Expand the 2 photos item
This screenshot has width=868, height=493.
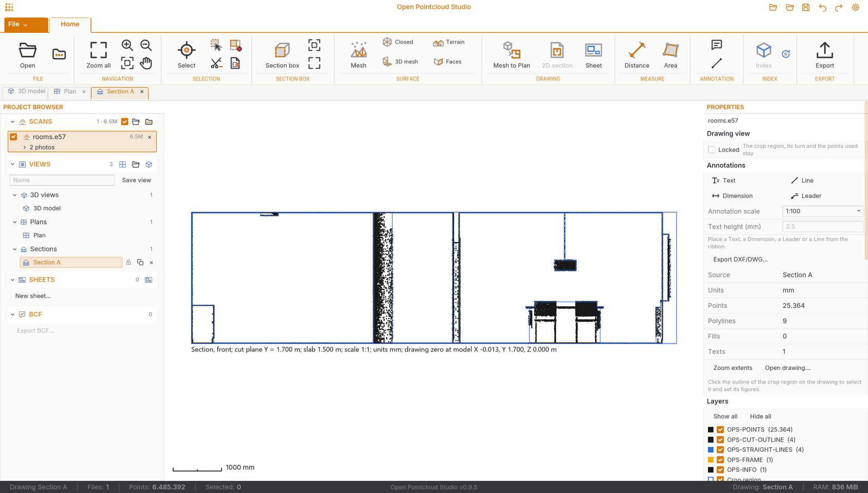click(x=25, y=147)
